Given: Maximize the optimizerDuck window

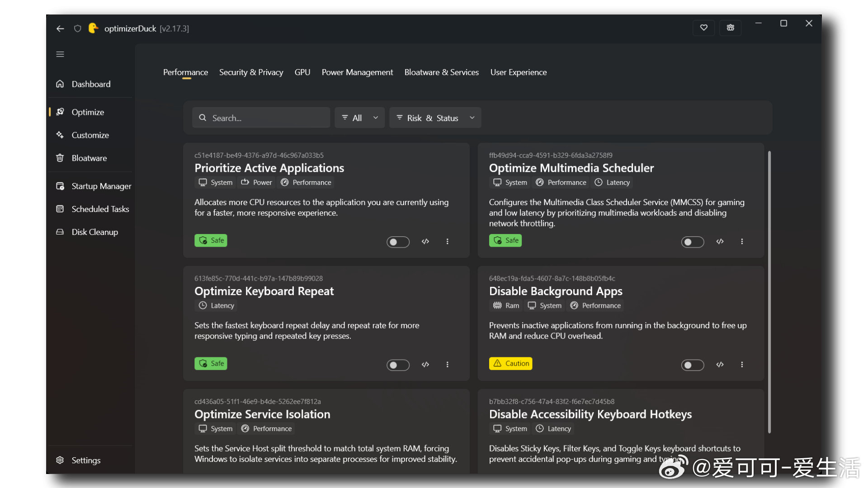Looking at the screenshot, I should click(x=783, y=23).
